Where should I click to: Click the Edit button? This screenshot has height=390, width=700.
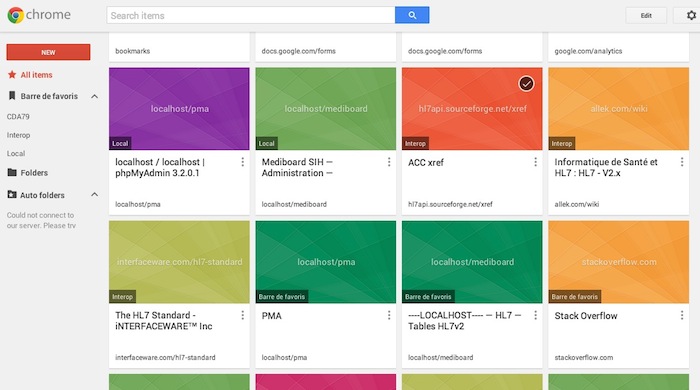click(x=646, y=16)
